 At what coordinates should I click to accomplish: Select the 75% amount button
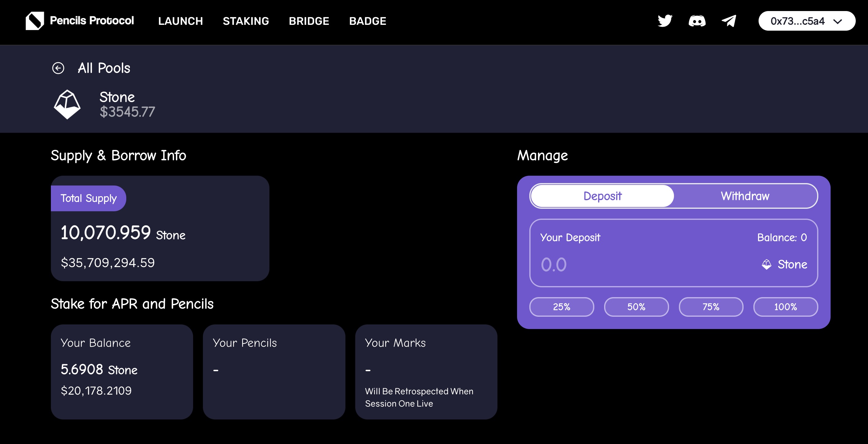click(711, 307)
